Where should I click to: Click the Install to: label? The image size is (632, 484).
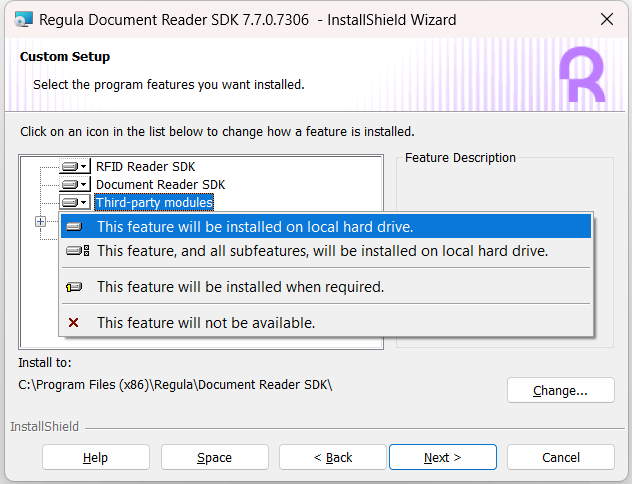pyautogui.click(x=45, y=363)
